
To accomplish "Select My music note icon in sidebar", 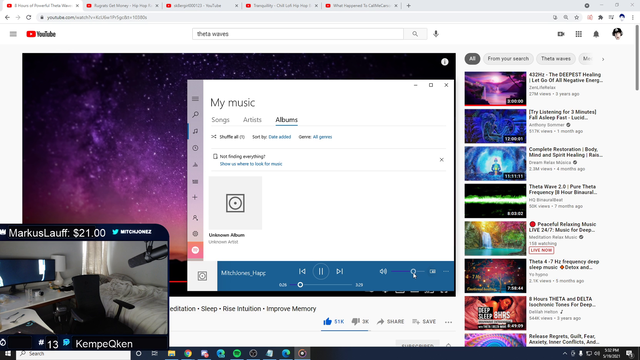I will 195,131.
